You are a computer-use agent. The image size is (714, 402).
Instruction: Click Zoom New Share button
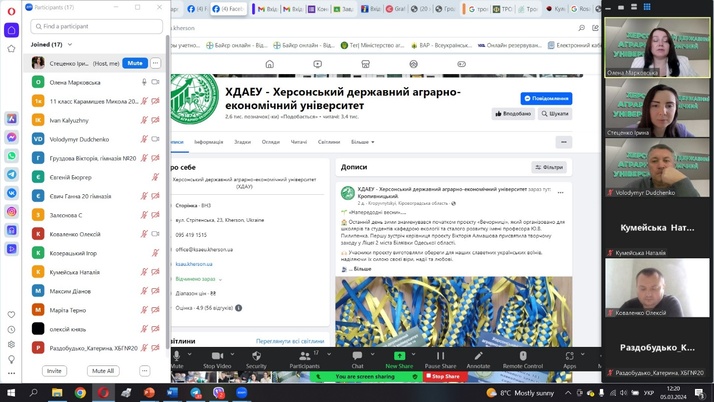click(399, 359)
